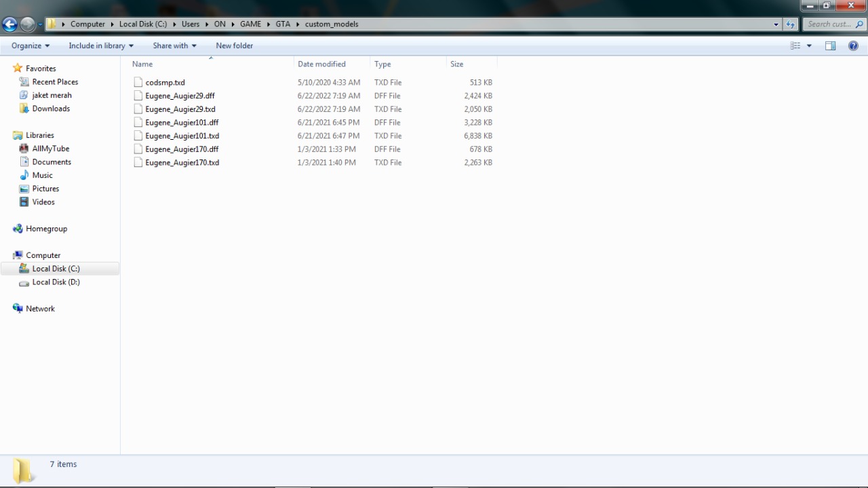Click the 5/10/2020 4:33 AM date

click(x=329, y=82)
